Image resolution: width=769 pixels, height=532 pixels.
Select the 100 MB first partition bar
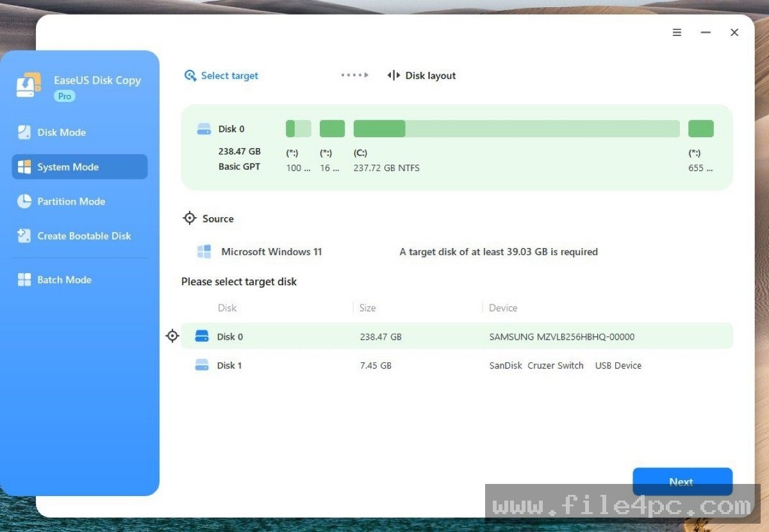click(298, 128)
